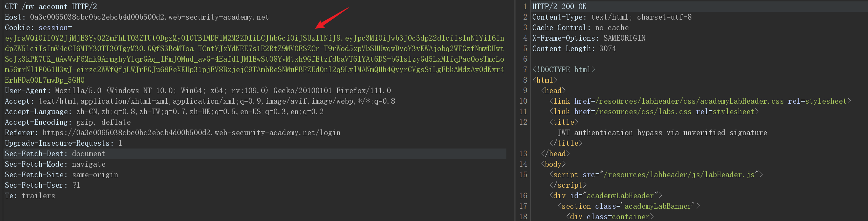Click the academyLabHeader.css link line
Image resolution: width=868 pixels, height=221 pixels.
[700, 101]
